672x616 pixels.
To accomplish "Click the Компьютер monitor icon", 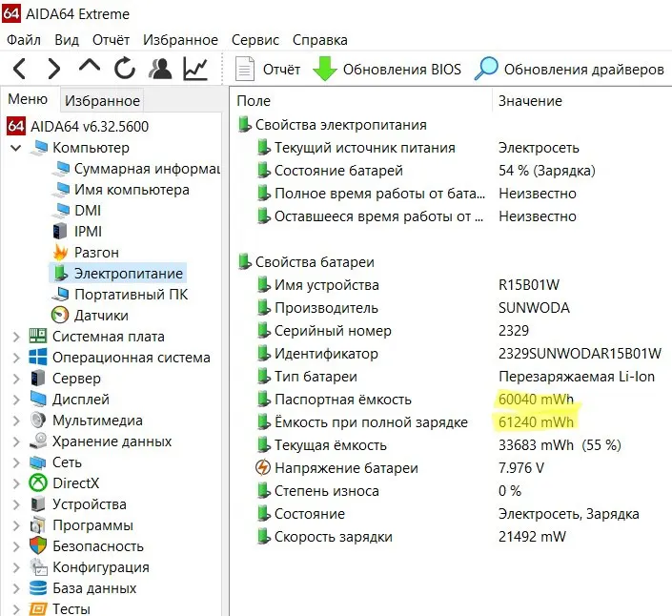I will pos(40,148).
